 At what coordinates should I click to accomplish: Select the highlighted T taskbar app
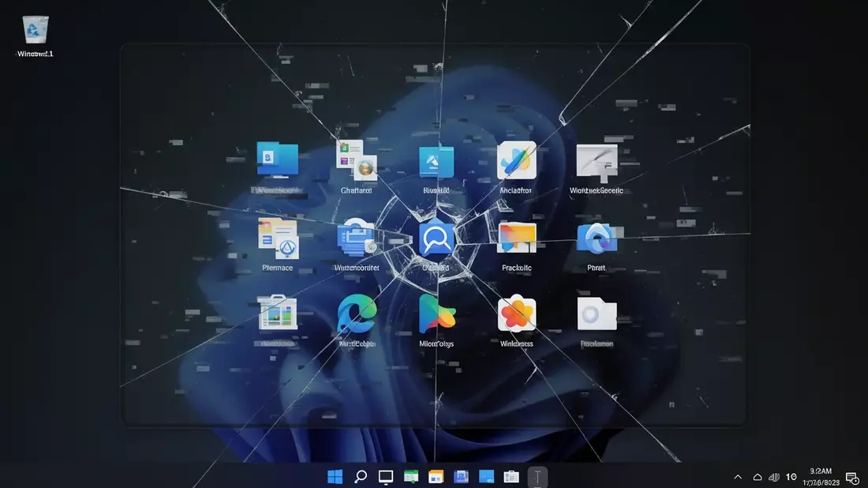click(537, 477)
